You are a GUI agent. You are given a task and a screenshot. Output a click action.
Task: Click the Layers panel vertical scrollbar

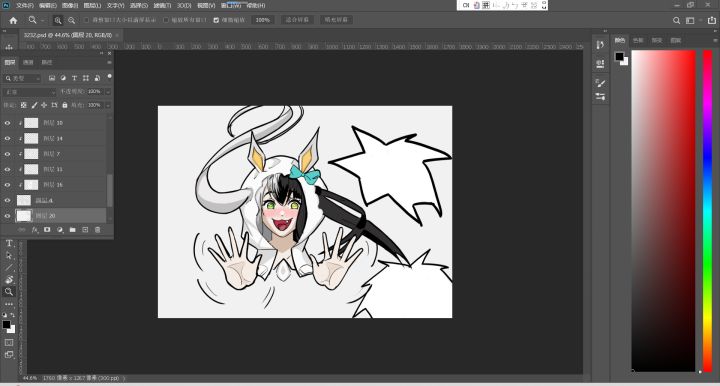point(110,190)
